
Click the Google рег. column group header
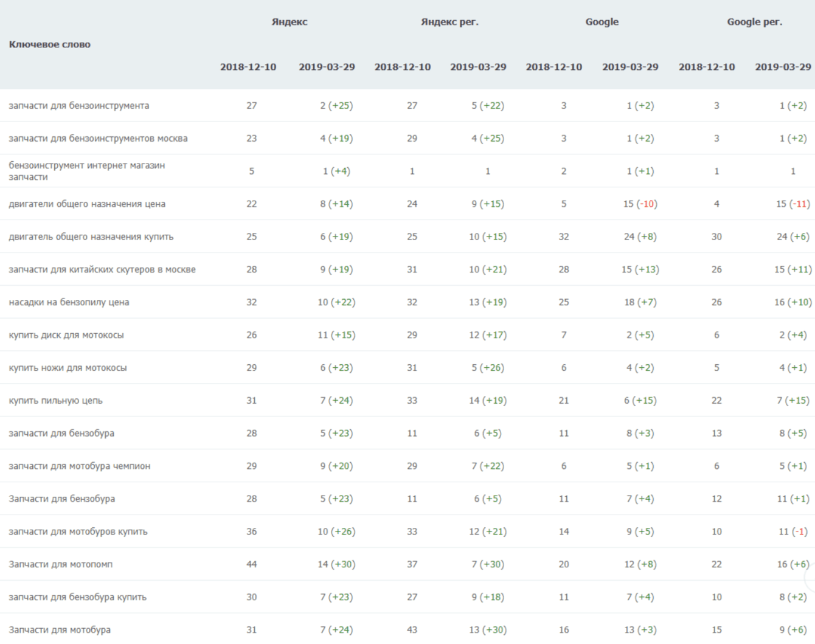[x=754, y=22]
